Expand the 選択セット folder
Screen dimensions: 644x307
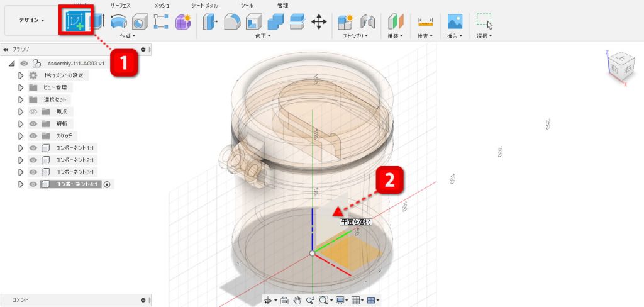point(21,99)
